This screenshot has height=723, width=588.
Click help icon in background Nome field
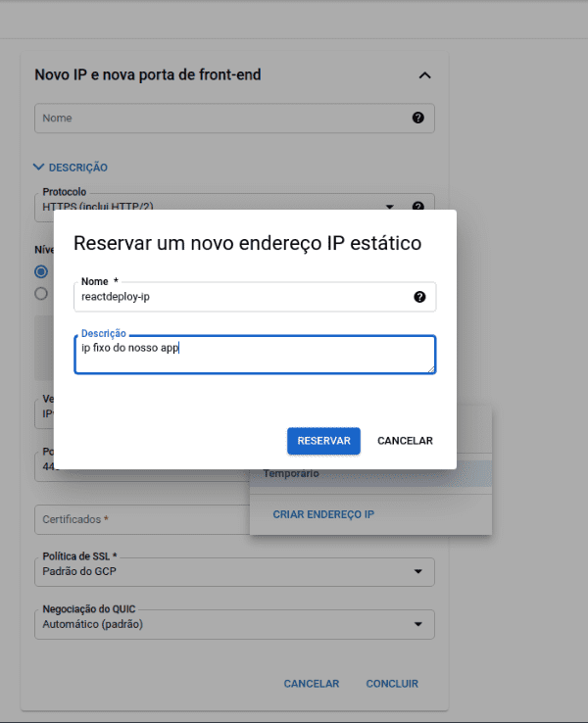pos(417,118)
